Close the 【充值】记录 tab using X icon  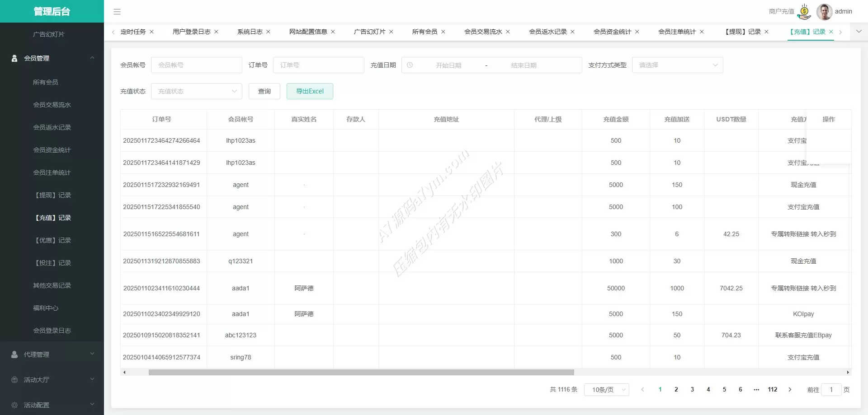(x=831, y=32)
